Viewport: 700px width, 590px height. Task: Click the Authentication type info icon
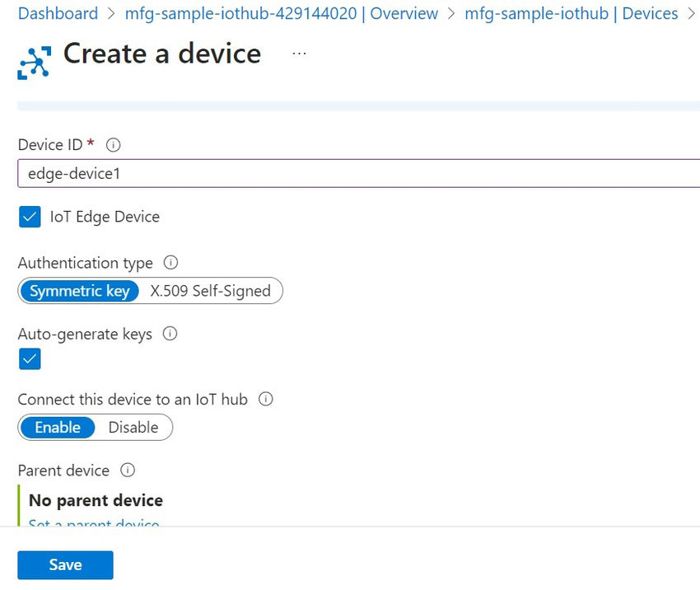tap(170, 262)
